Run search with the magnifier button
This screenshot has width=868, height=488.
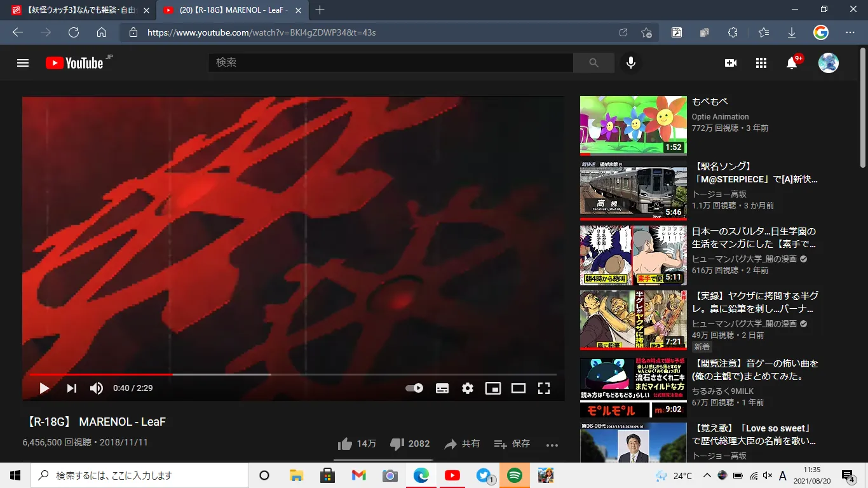tap(593, 63)
